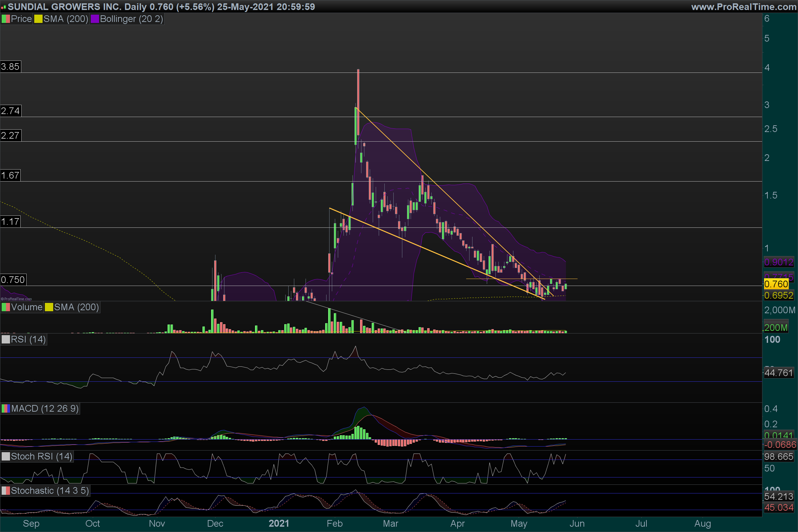Click the 1.67 price level label
Image resolution: width=798 pixels, height=532 pixels.
(x=11, y=176)
